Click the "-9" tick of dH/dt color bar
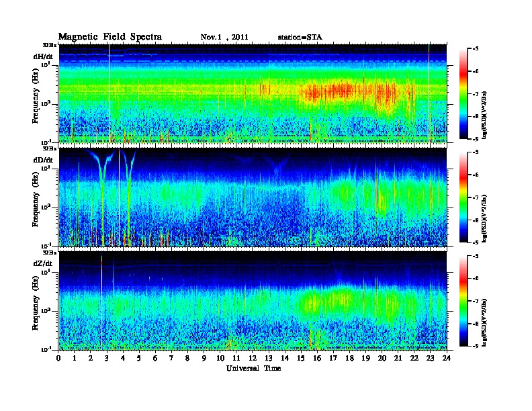The height and width of the screenshot is (411, 532). [x=476, y=139]
